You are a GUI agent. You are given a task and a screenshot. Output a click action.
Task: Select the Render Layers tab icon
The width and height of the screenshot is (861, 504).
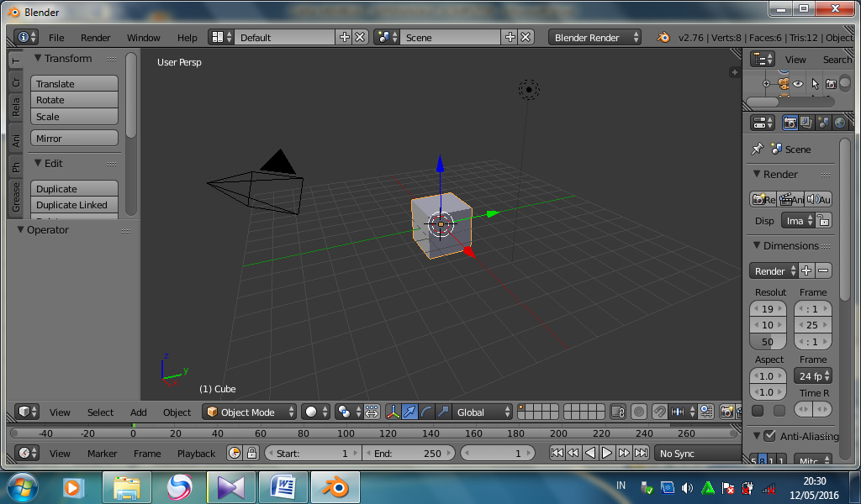click(x=805, y=123)
